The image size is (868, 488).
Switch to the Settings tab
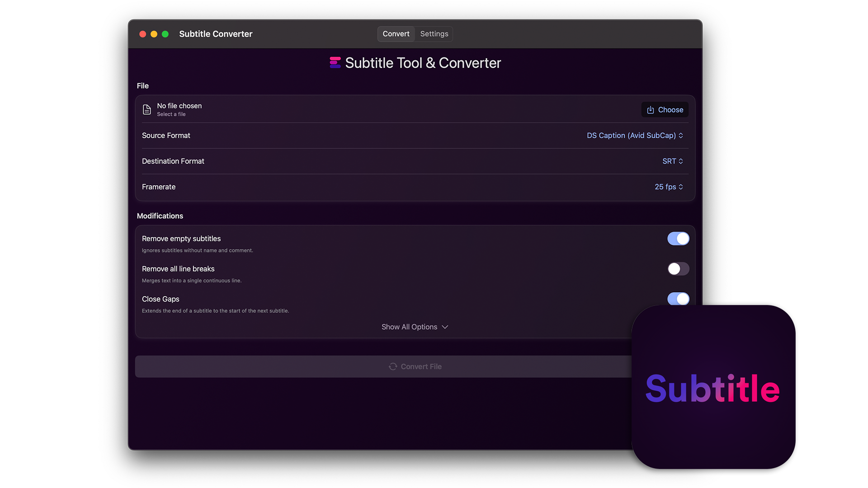[434, 34]
